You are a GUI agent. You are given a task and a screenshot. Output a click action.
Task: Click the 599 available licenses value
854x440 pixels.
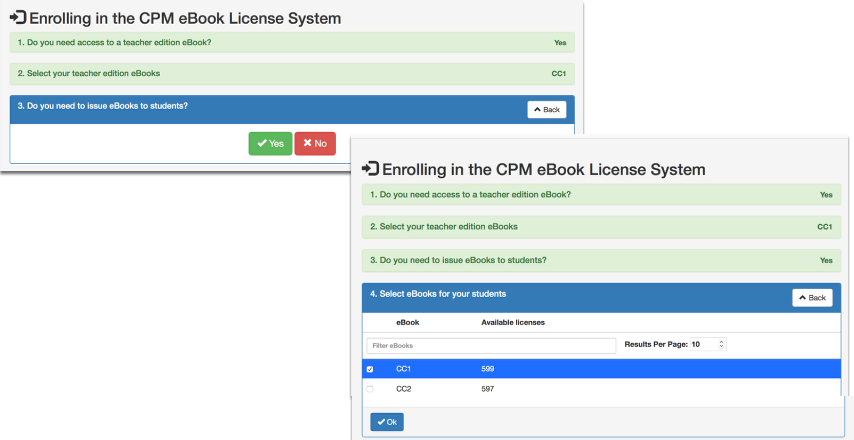pyautogui.click(x=487, y=369)
